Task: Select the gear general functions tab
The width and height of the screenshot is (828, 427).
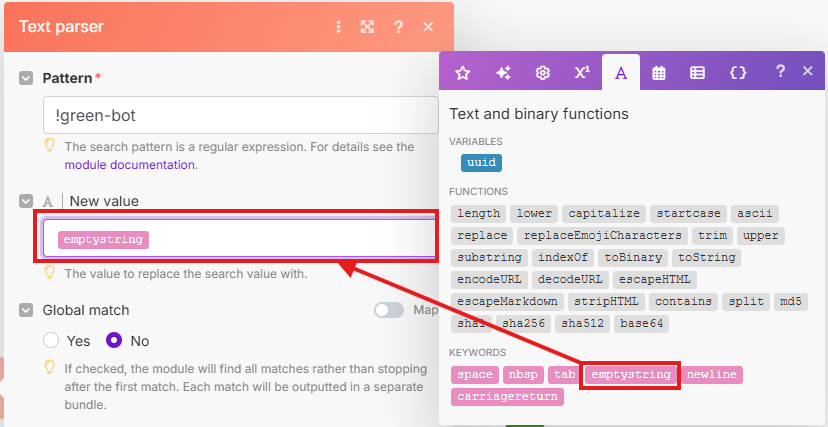Action: click(x=543, y=73)
